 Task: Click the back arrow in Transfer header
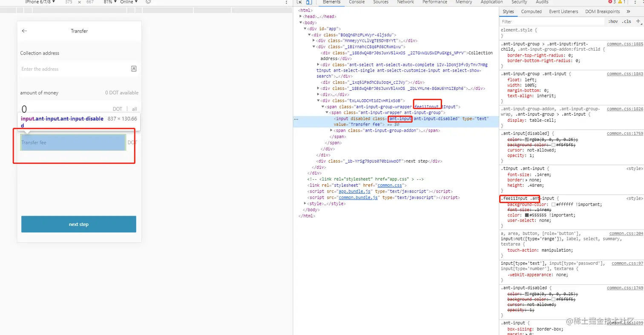point(24,31)
